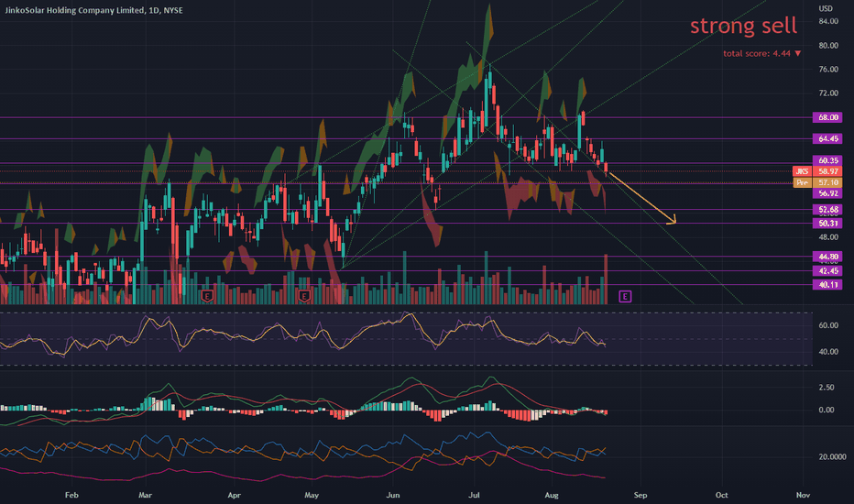Screen dimensions: 854x504
Task: Click the RSI 40.00 scale value
Action: (x=828, y=352)
